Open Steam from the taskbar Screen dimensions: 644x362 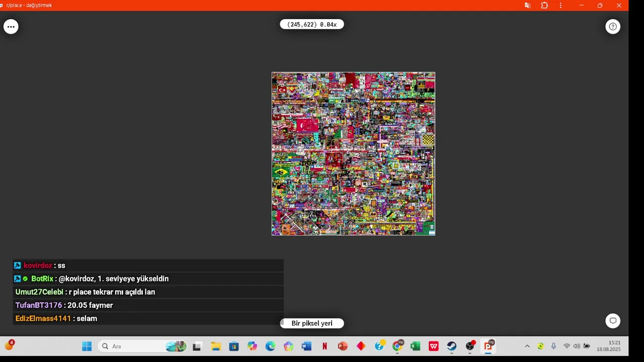451,346
